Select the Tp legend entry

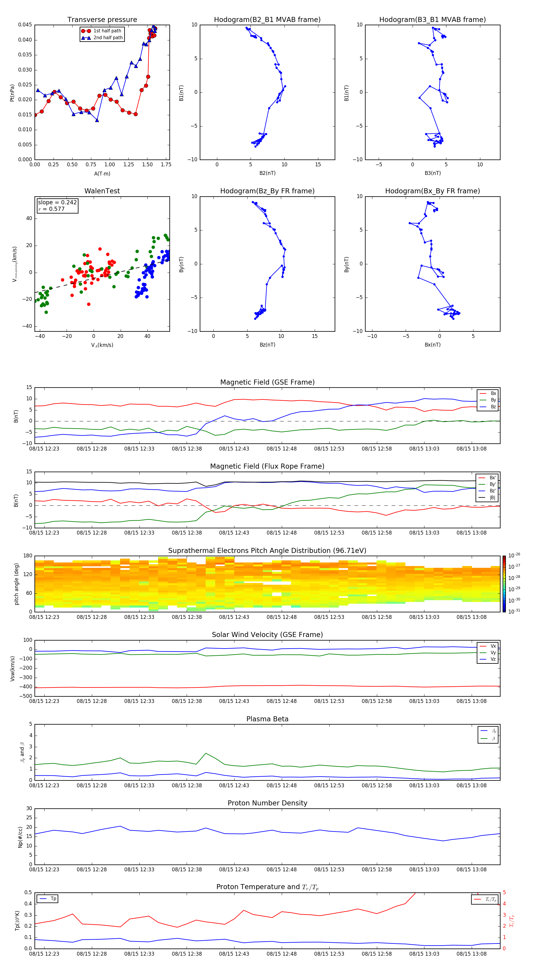click(x=47, y=899)
